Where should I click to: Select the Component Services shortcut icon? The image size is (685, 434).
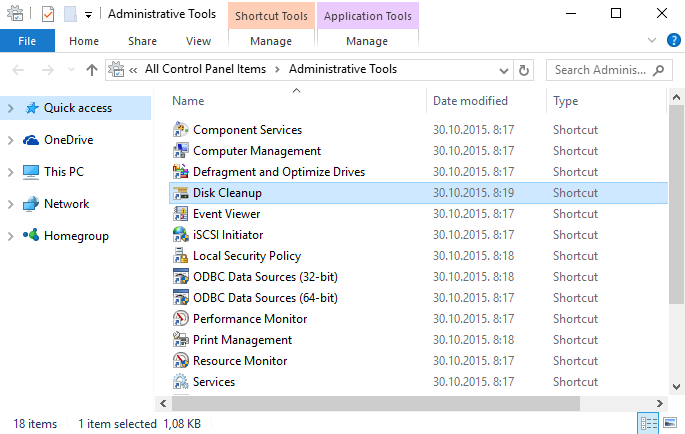click(180, 130)
